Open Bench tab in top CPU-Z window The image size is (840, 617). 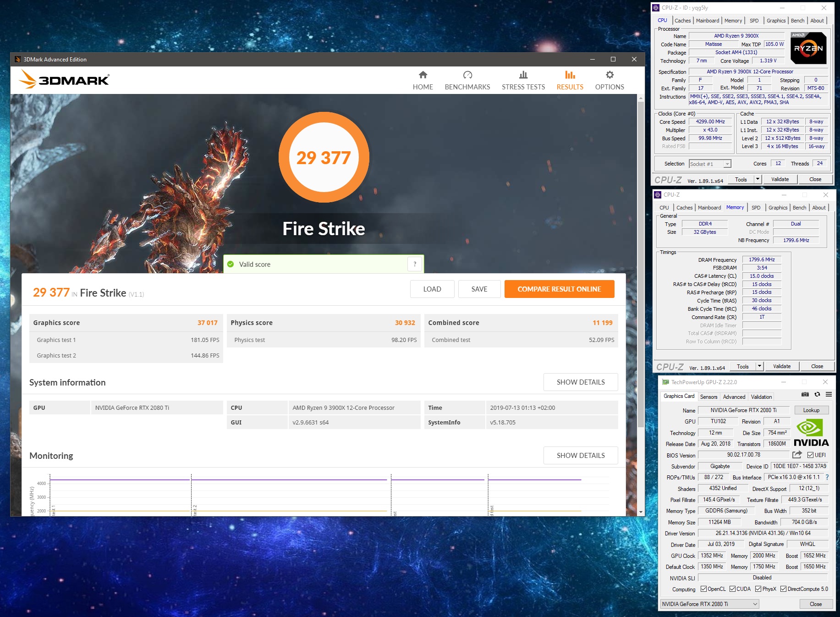coord(797,21)
